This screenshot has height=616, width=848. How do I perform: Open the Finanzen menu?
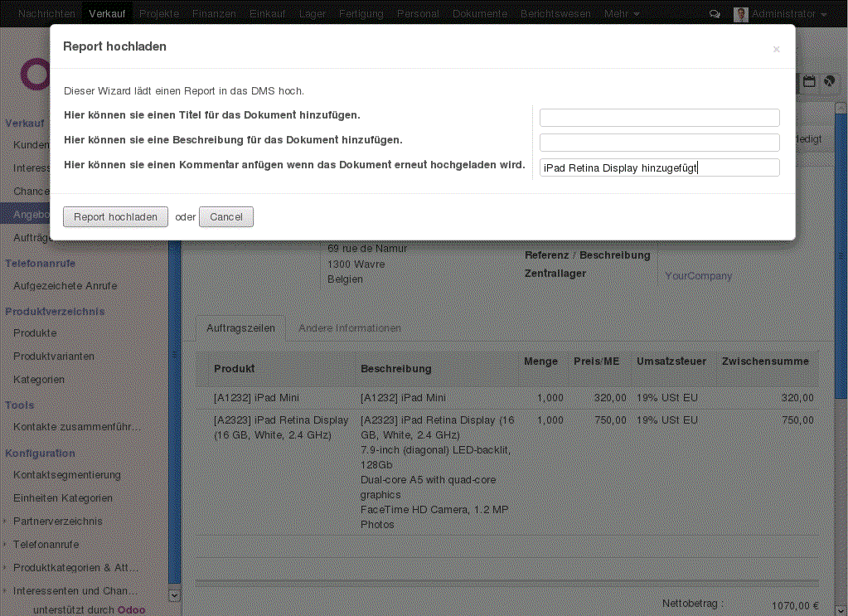click(x=214, y=14)
